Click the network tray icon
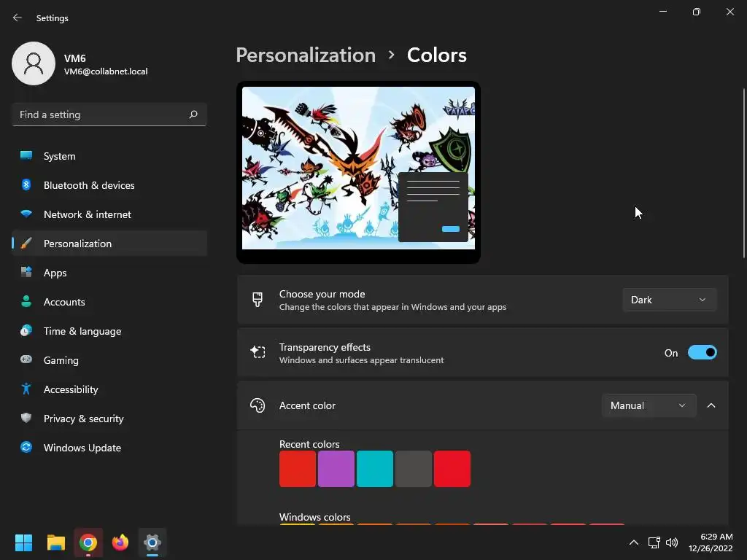The height and width of the screenshot is (560, 747). pyautogui.click(x=654, y=542)
